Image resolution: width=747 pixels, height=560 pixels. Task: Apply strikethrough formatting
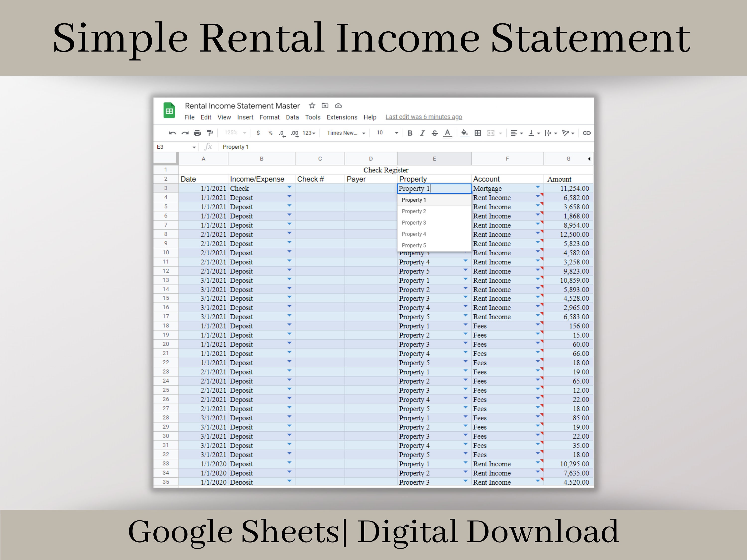point(435,133)
